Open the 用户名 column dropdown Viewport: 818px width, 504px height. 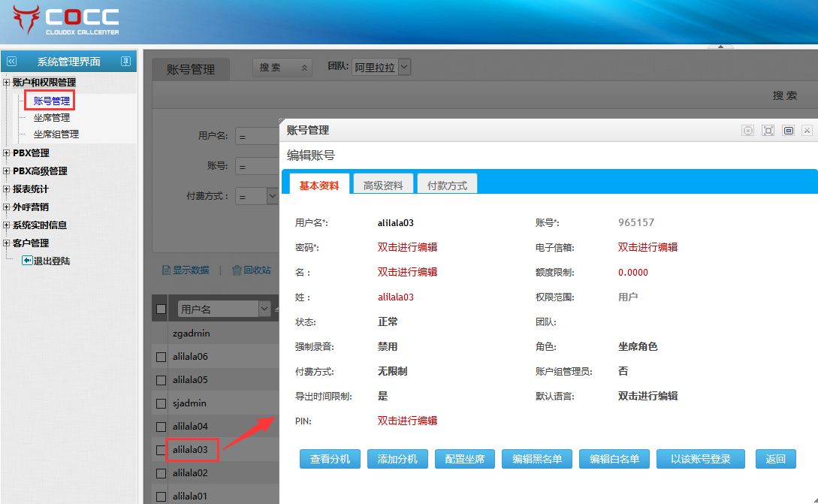(x=264, y=309)
